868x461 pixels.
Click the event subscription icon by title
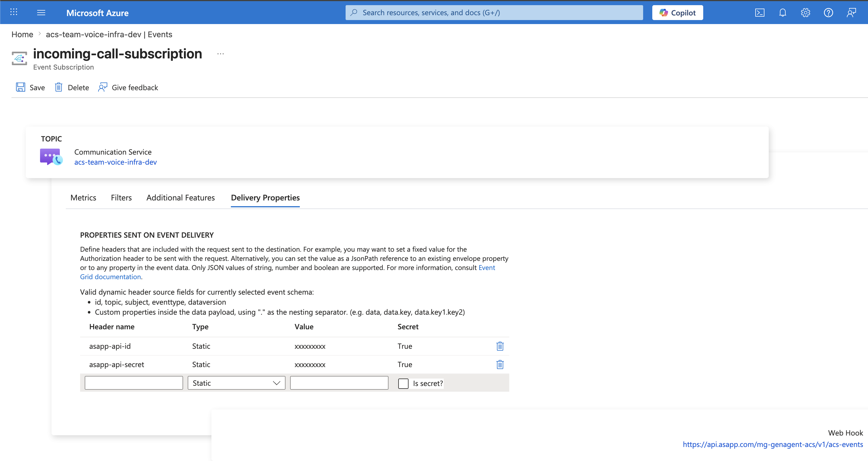(x=19, y=58)
